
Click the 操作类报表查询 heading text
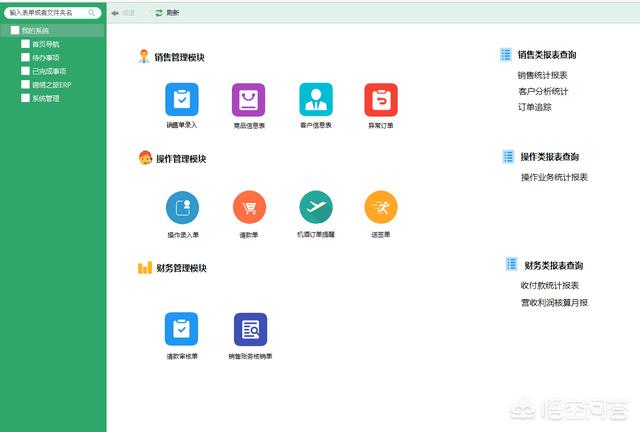pos(549,157)
